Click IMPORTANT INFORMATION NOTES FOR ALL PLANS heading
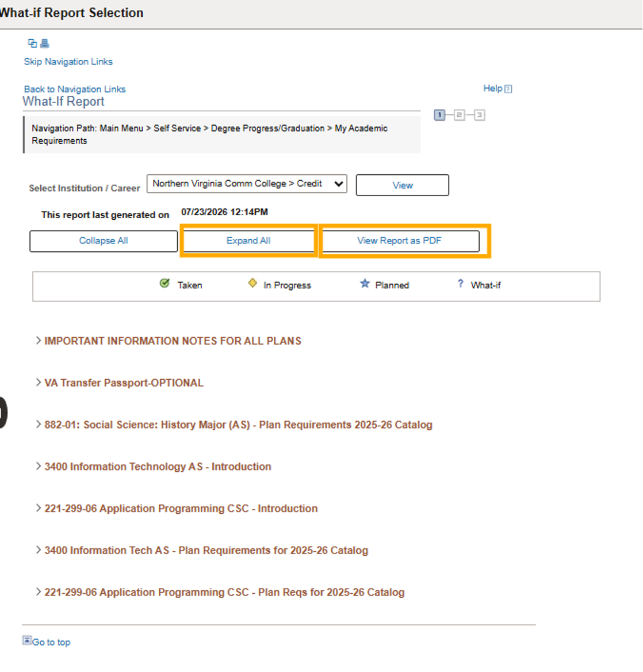The height and width of the screenshot is (672, 643). [x=173, y=341]
